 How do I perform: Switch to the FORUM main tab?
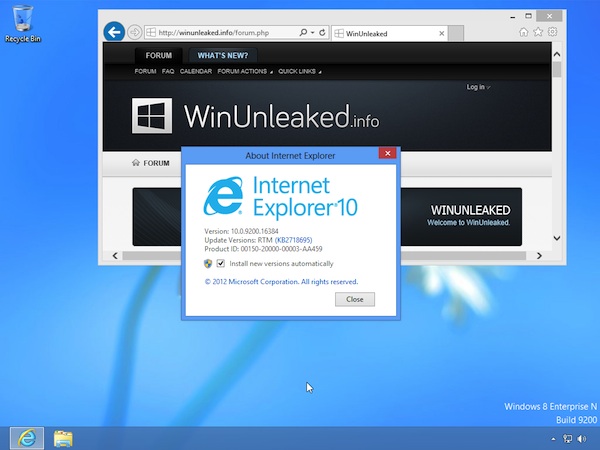[x=158, y=55]
